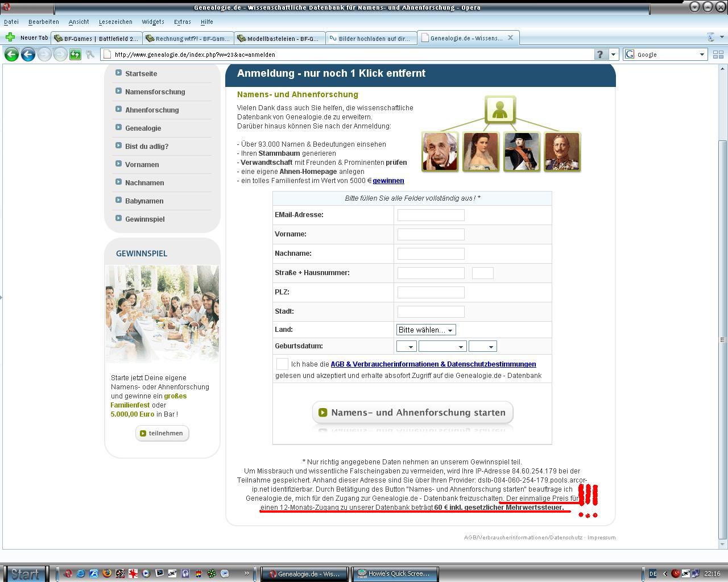728x582 pixels.
Task: Open the birth year dropdown
Action: [483, 346]
